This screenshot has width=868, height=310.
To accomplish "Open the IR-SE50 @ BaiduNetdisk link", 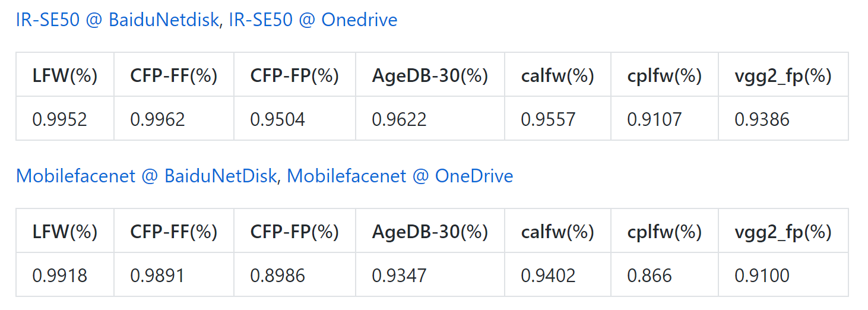I will click(119, 20).
